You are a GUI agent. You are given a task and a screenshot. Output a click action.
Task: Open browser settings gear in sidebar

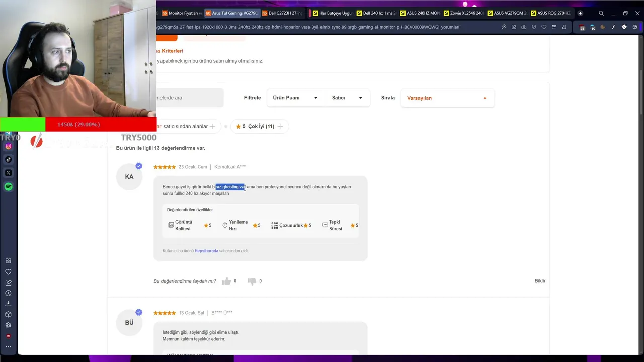(x=8, y=325)
